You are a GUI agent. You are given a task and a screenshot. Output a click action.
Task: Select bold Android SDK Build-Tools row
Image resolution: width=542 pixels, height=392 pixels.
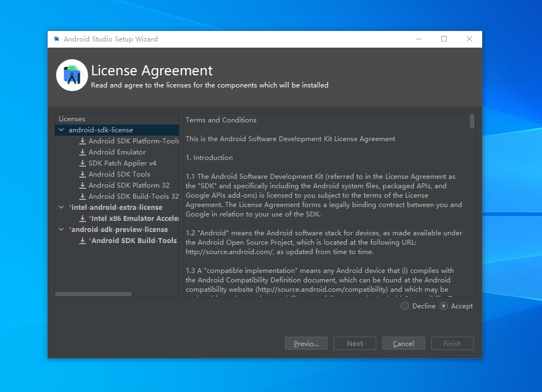pyautogui.click(x=117, y=240)
